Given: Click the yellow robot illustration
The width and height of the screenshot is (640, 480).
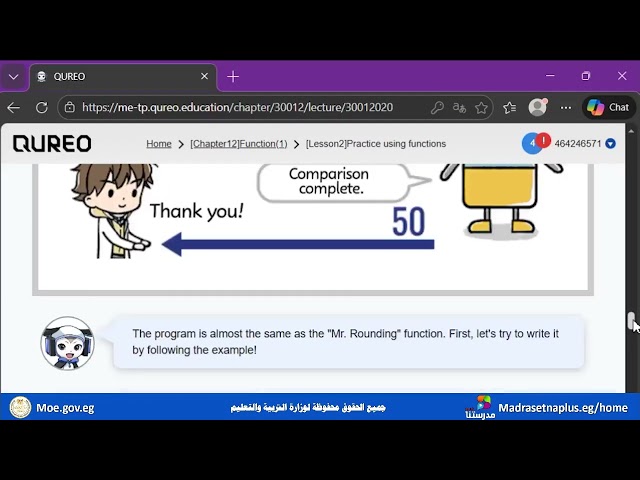Looking at the screenshot, I should point(502,199).
